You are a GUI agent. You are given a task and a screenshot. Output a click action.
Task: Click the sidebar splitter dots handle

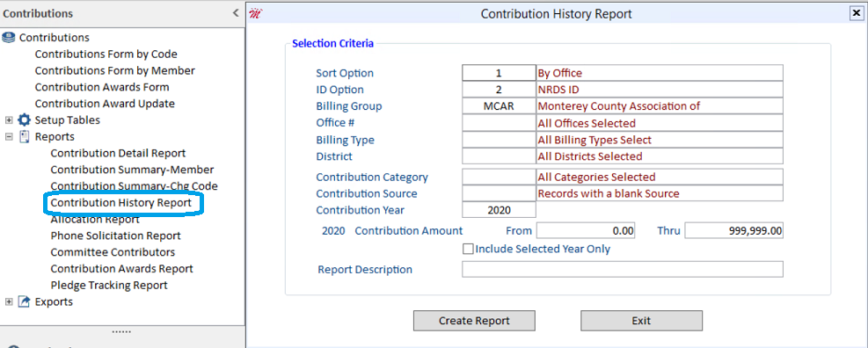pyautogui.click(x=121, y=331)
